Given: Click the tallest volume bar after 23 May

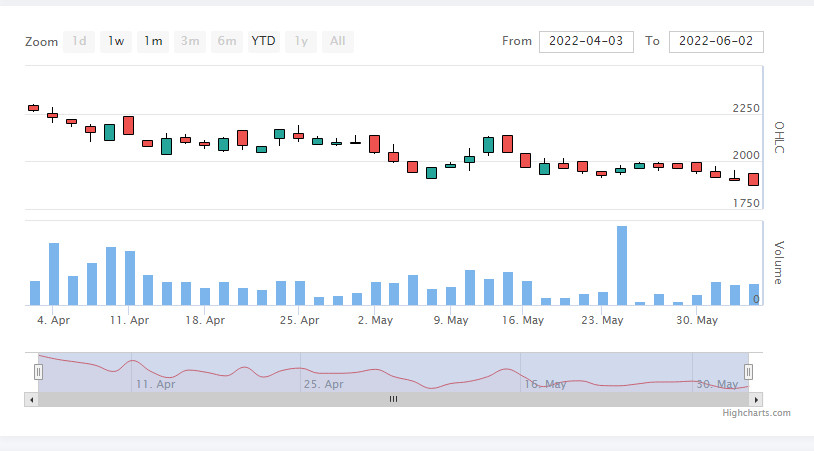Looking at the screenshot, I should [x=621, y=266].
